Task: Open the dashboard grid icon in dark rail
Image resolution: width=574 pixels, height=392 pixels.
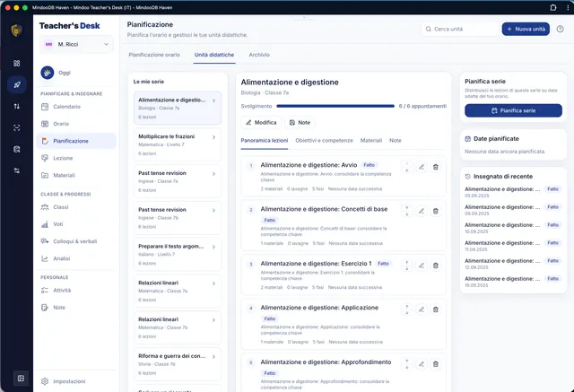Action: coord(17,64)
